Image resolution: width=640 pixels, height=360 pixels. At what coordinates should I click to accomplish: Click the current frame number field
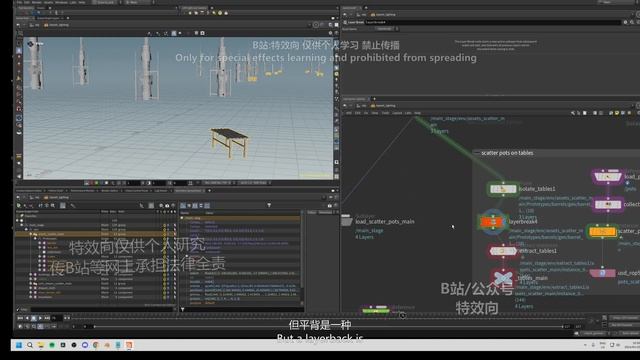56,318
